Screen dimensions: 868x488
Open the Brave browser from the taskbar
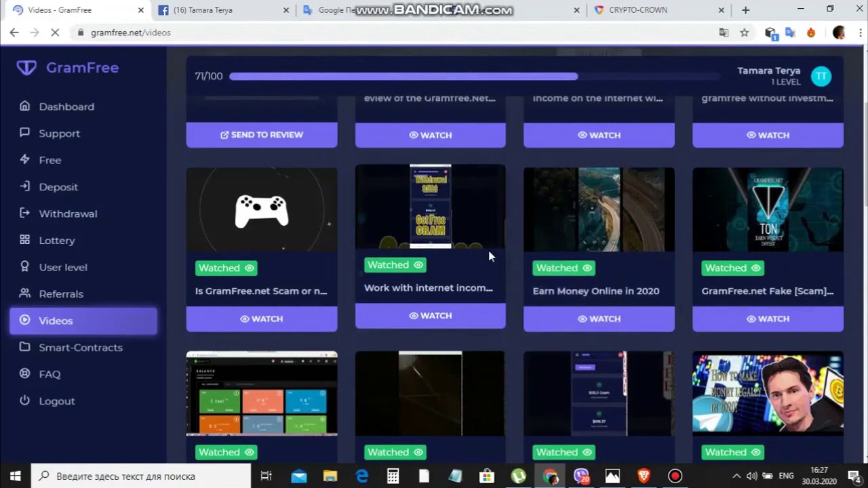pos(644,476)
